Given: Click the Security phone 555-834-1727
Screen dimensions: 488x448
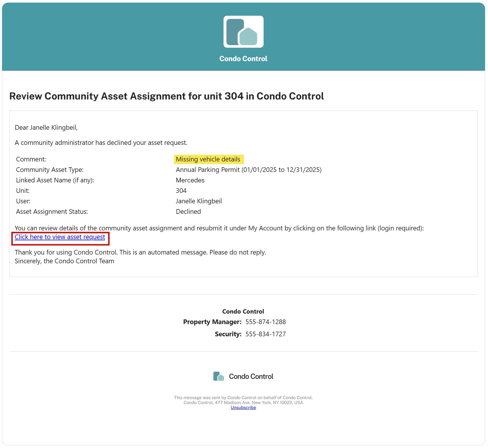Looking at the screenshot, I should coord(266,334).
